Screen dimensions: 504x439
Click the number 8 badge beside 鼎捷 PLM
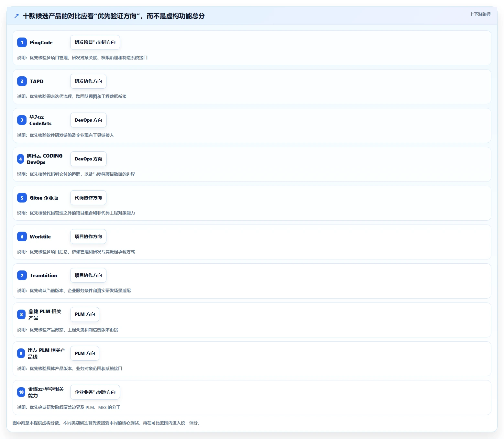[21, 314]
